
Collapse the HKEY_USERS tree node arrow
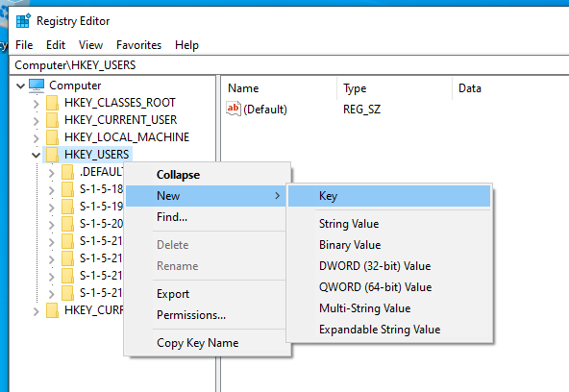(36, 156)
